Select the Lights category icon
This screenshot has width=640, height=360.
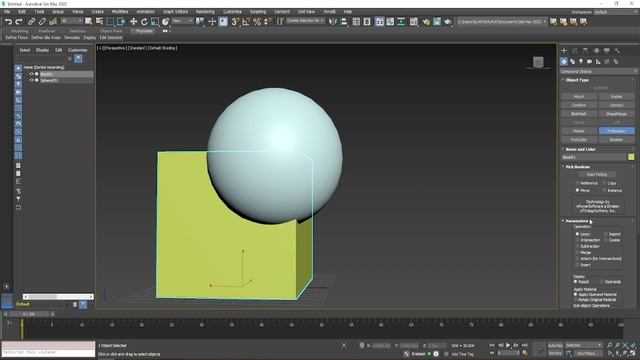pos(581,61)
